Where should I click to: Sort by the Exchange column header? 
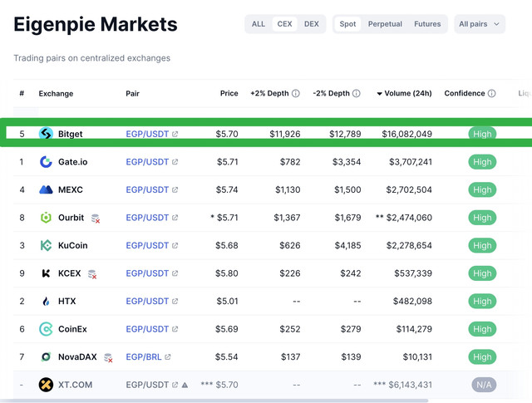56,94
